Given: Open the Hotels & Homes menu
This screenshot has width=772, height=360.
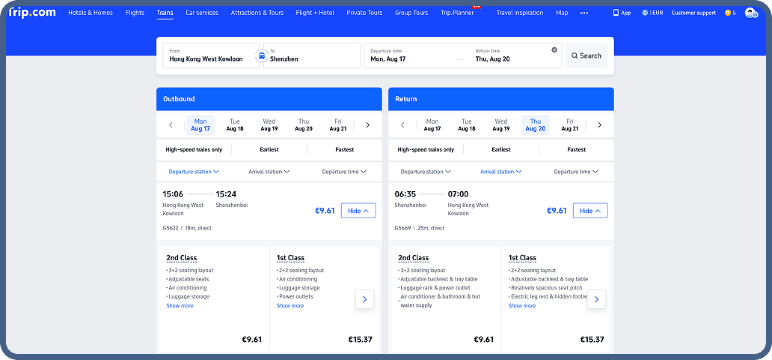Looking at the screenshot, I should coord(91,13).
